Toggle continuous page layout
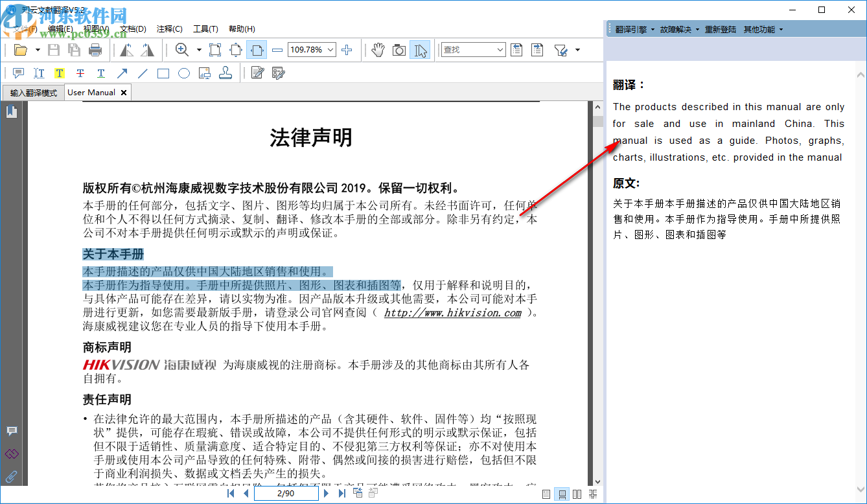 [x=562, y=494]
